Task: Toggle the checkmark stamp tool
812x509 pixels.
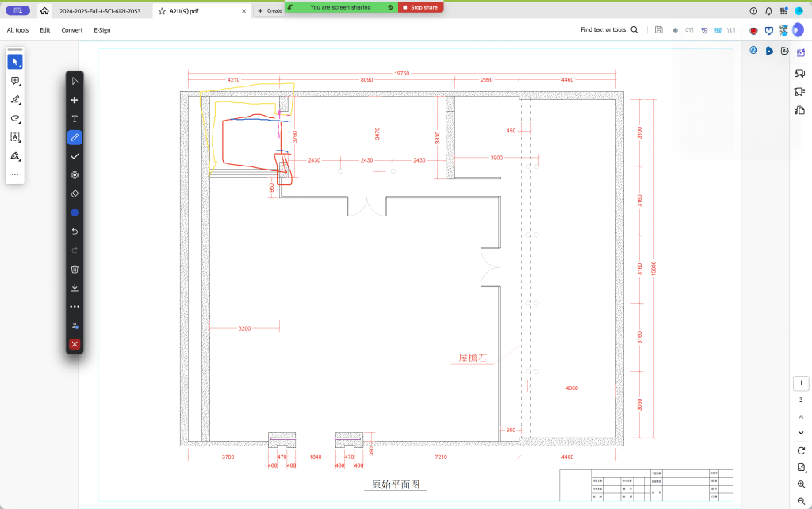Action: 75,156
